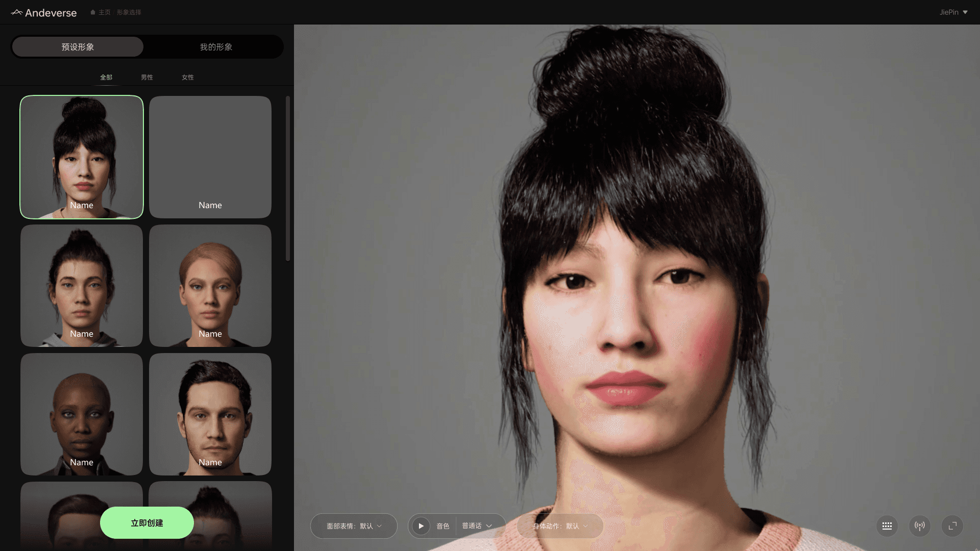Image resolution: width=980 pixels, height=551 pixels.
Task: Click the Andeverse logo
Action: (44, 12)
